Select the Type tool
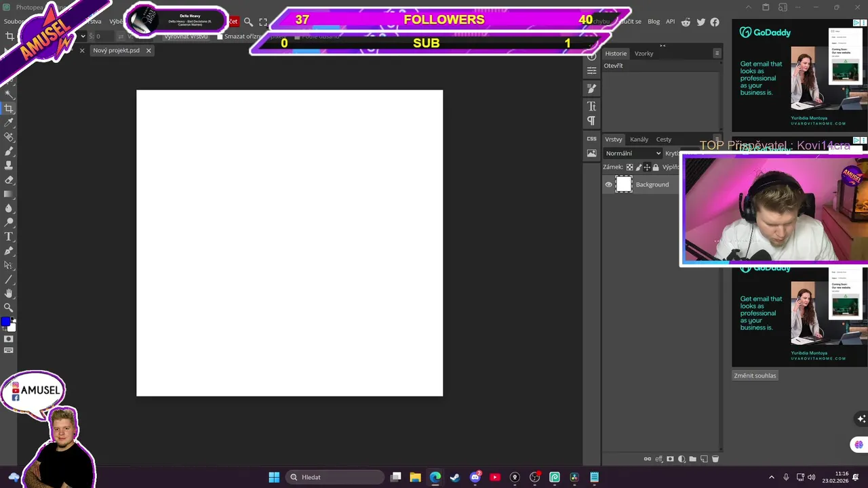 9,237
